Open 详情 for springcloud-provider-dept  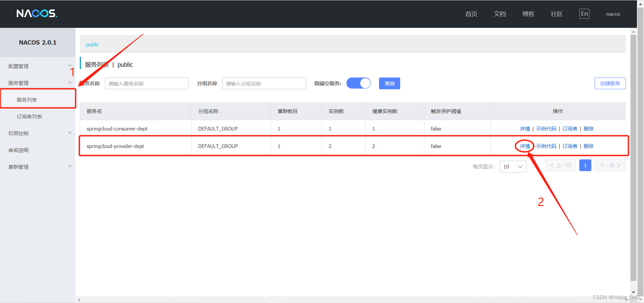click(x=525, y=146)
